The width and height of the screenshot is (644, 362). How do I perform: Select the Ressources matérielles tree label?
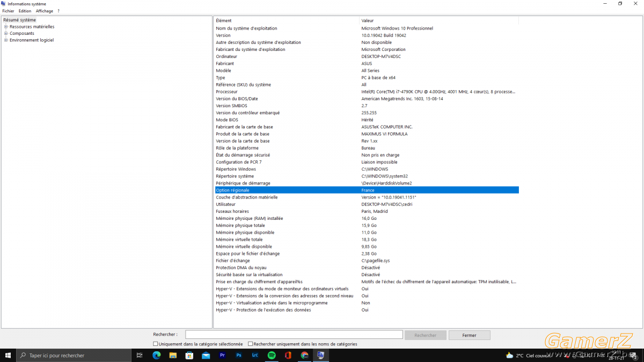pos(32,27)
